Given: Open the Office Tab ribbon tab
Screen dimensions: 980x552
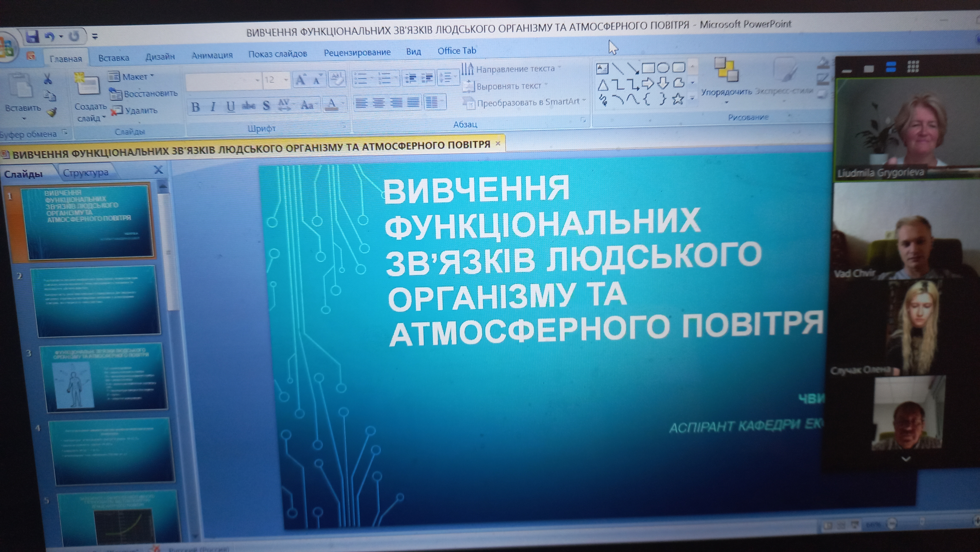Looking at the screenshot, I should pos(457,51).
